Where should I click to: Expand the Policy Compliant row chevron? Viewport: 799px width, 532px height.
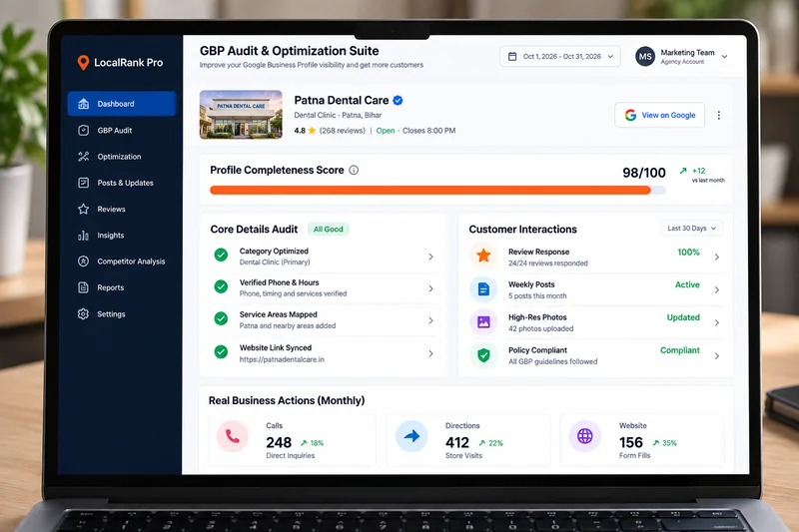point(717,356)
